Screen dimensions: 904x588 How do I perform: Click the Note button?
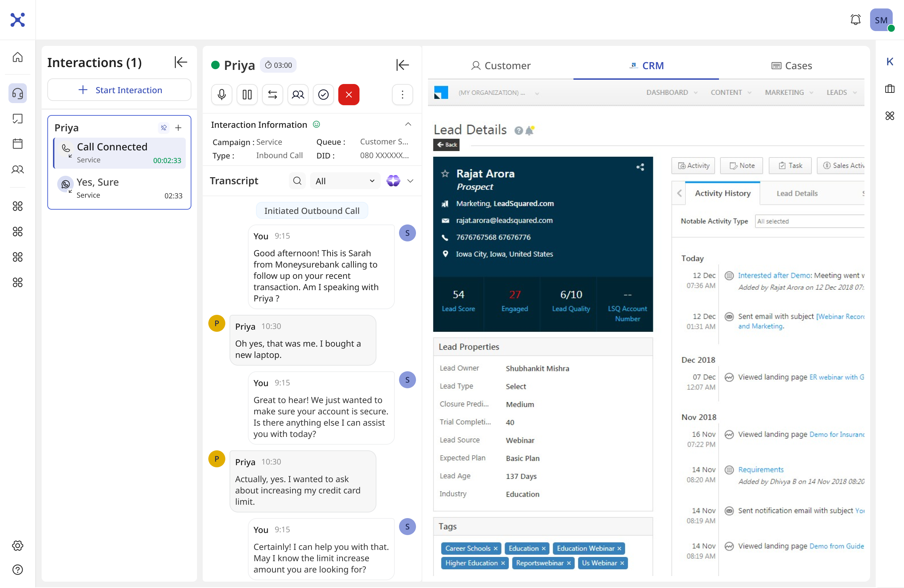pos(742,166)
